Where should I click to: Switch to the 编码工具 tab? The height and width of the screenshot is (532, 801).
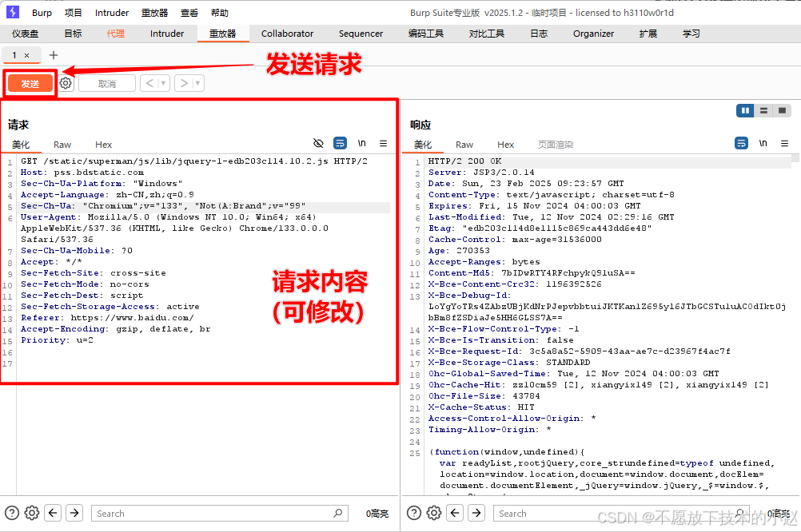click(425, 34)
